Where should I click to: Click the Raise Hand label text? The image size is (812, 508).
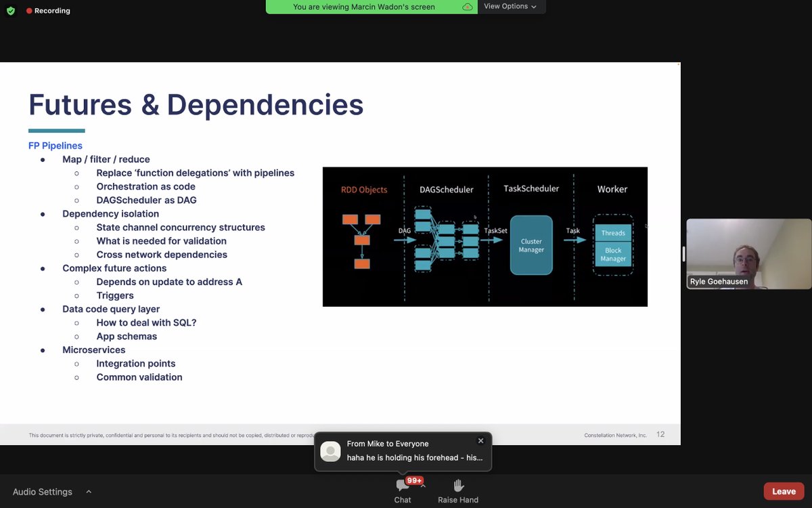click(x=457, y=499)
